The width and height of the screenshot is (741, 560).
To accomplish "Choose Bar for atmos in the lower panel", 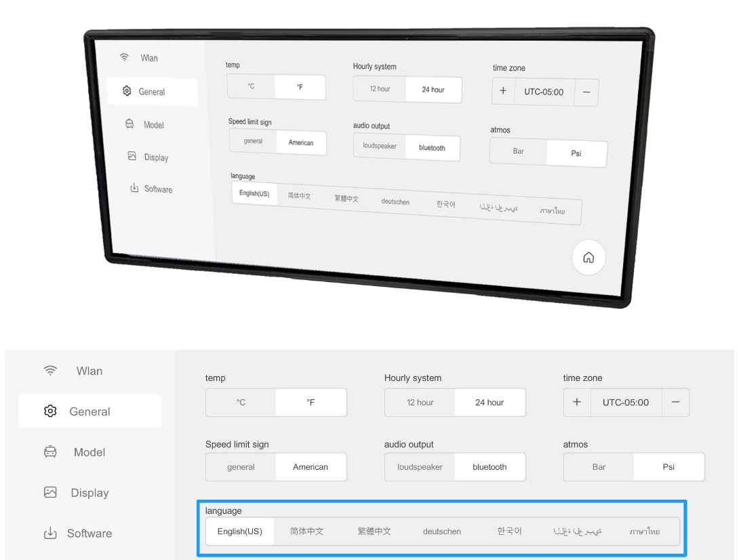I will tap(599, 467).
